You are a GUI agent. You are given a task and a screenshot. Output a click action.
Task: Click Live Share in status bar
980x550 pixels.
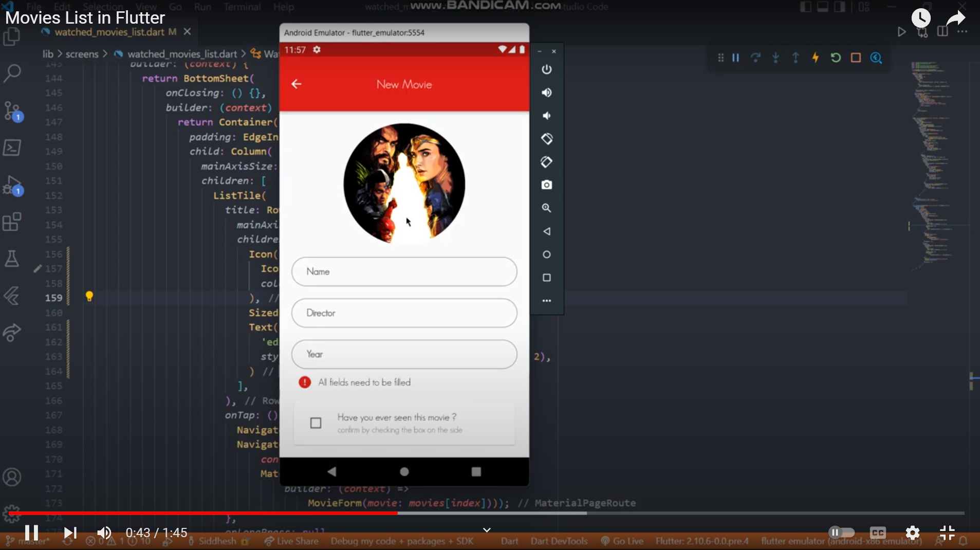(x=291, y=541)
